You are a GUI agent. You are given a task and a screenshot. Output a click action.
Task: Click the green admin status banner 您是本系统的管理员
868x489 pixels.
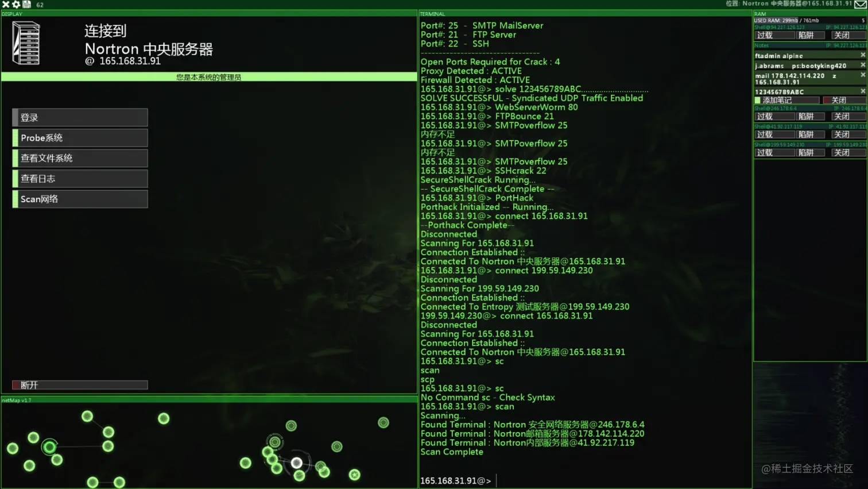209,77
